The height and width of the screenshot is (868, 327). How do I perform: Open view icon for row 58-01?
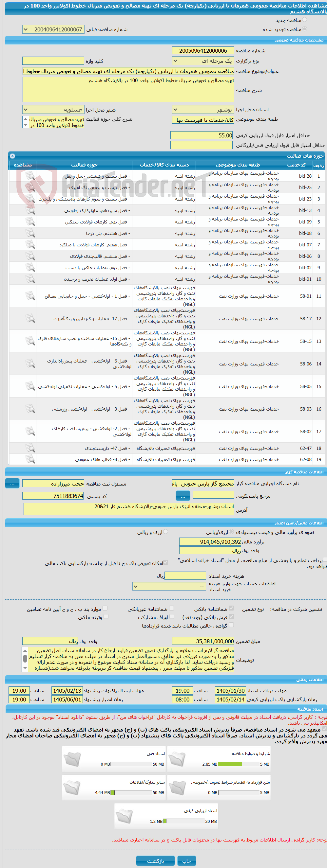click(30, 296)
